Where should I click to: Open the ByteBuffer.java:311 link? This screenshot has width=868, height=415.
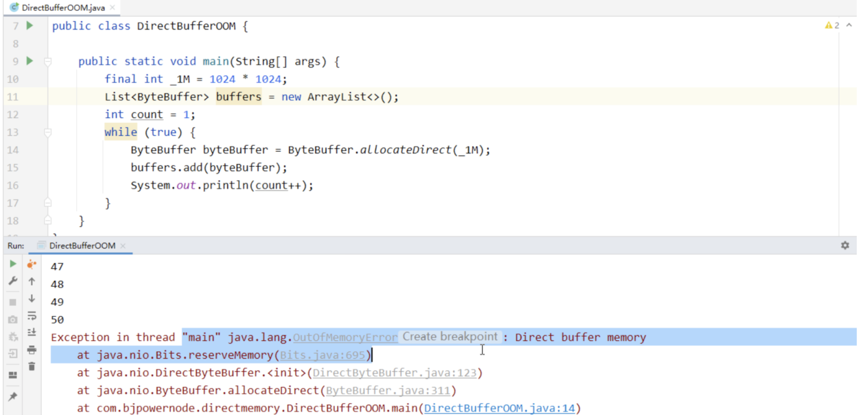[388, 390]
